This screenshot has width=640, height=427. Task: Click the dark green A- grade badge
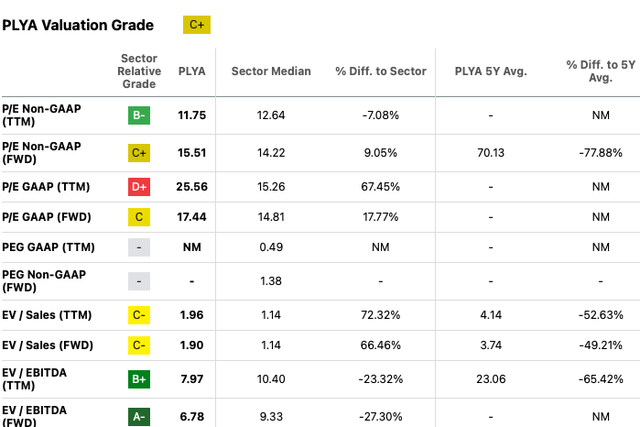coord(139,417)
